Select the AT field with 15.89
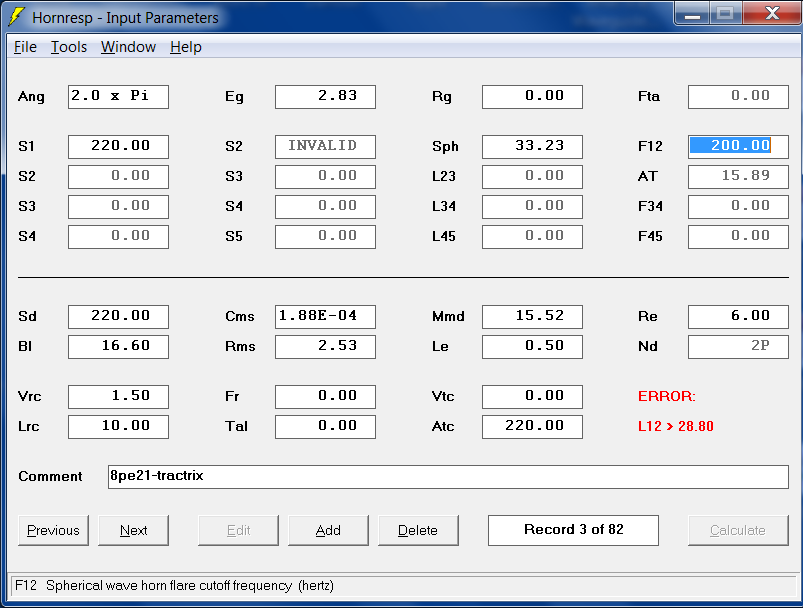Viewport: 803px width, 608px height. (738, 177)
